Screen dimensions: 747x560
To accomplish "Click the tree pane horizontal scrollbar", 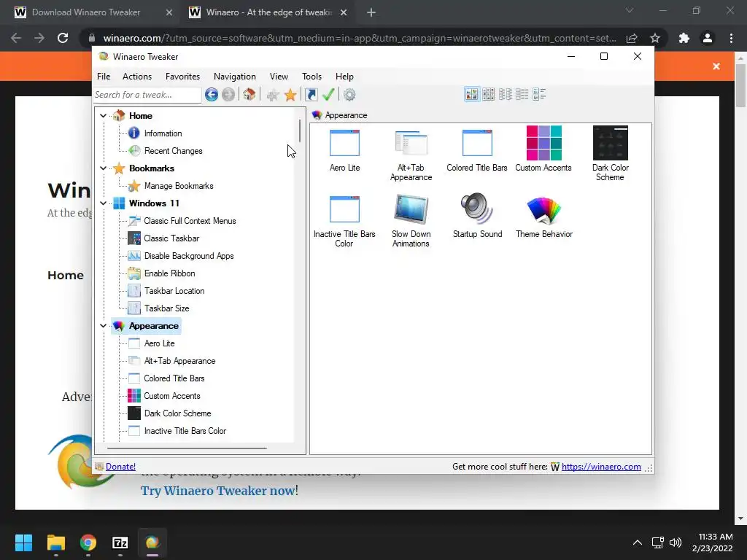I will tap(187, 448).
